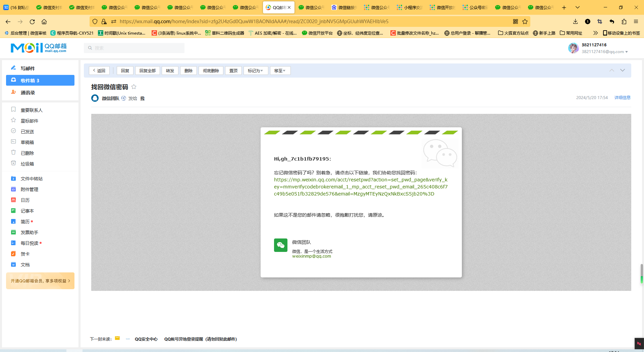Click the contacts person icon
Image resolution: width=644 pixels, height=352 pixels.
click(13, 92)
